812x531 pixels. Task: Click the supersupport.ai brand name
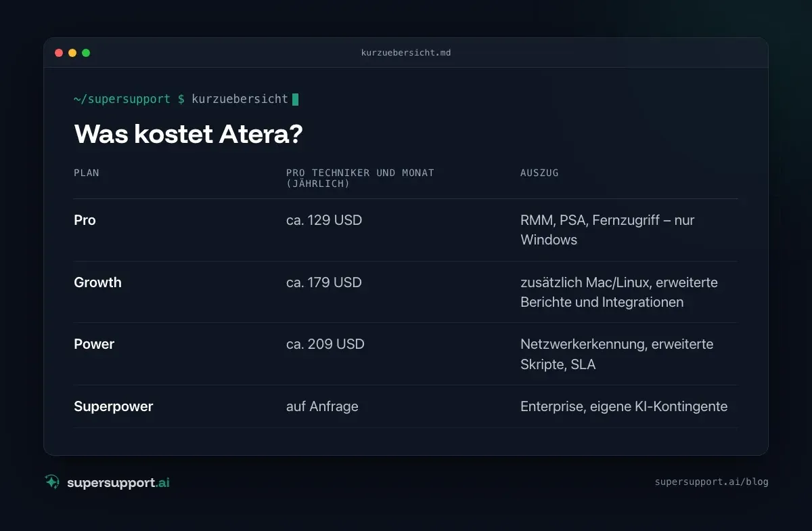(x=118, y=483)
